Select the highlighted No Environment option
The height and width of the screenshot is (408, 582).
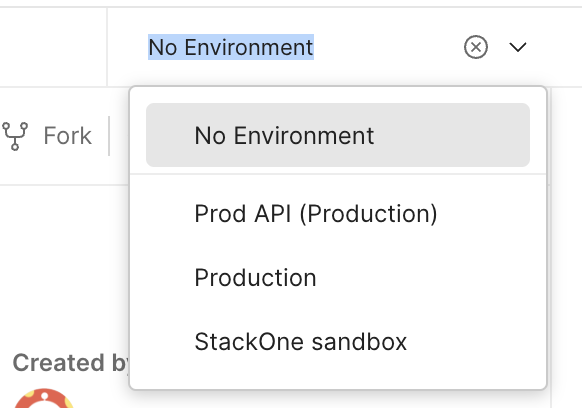coord(338,135)
